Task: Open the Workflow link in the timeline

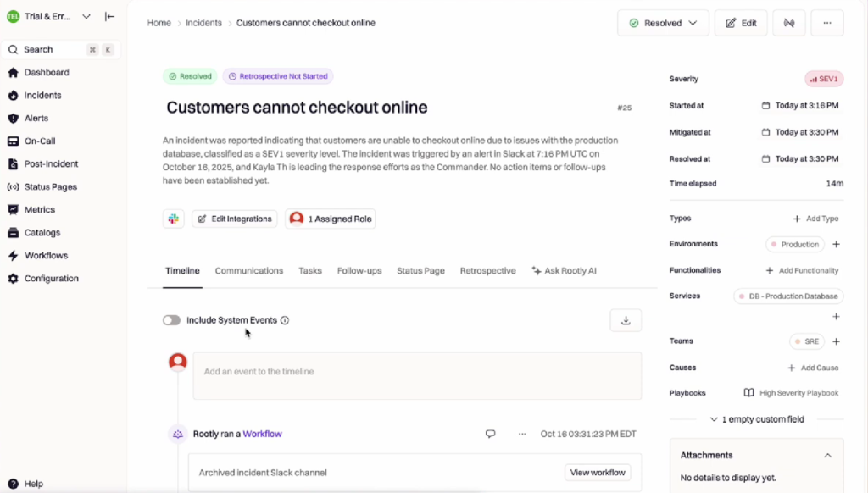Action: tap(262, 434)
